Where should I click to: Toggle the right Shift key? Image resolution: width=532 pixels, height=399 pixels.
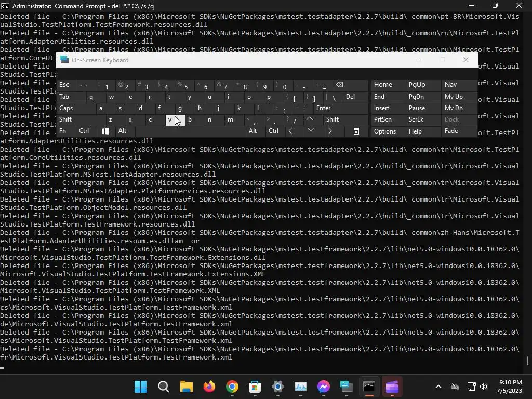pos(345,119)
